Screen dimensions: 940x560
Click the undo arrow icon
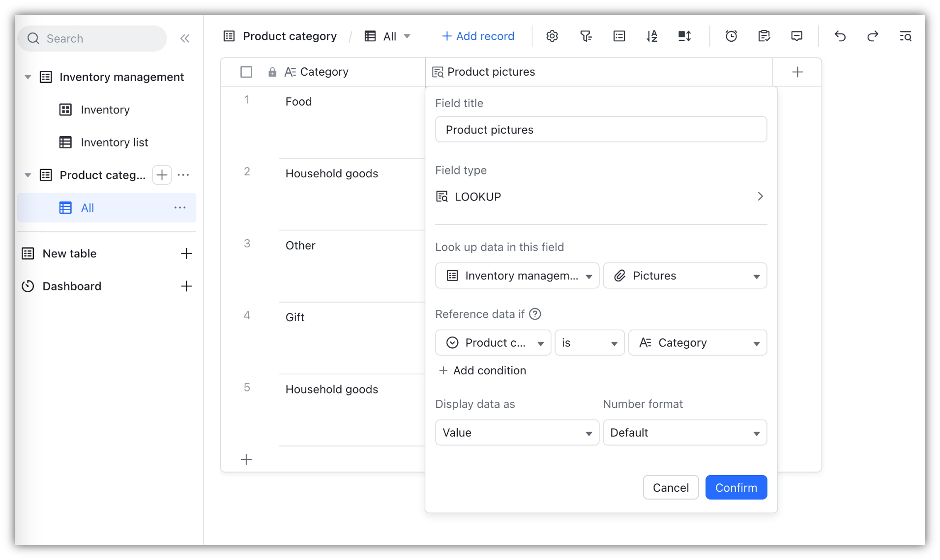[x=840, y=36]
